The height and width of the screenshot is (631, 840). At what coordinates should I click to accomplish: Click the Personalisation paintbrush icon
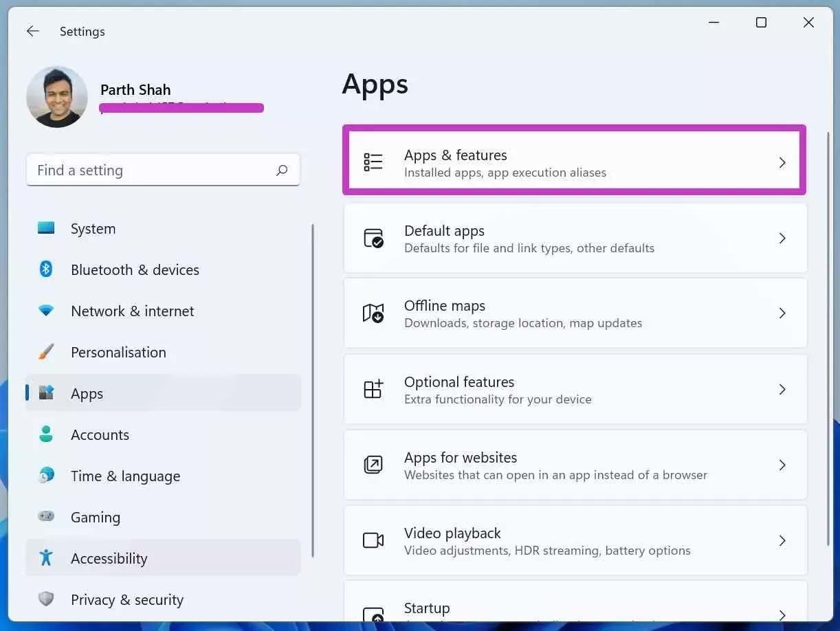coord(46,352)
